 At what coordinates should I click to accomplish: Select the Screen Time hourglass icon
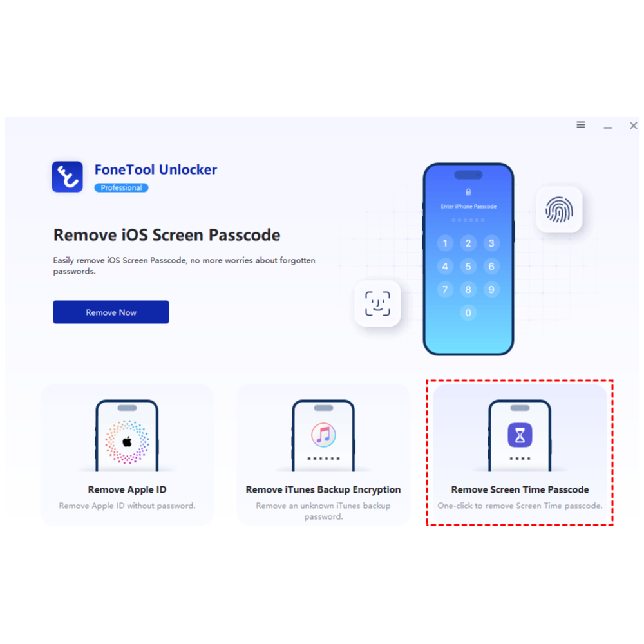click(520, 435)
